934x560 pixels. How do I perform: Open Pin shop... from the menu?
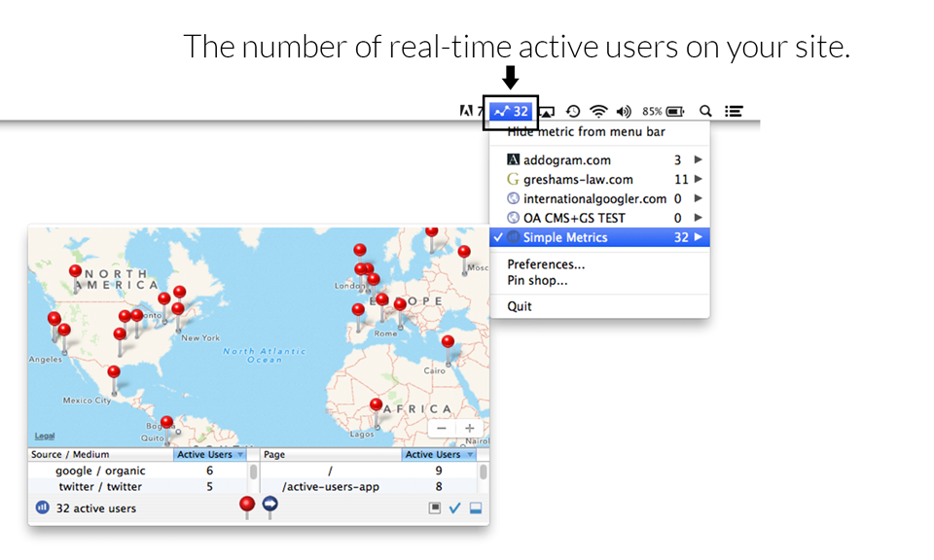[x=537, y=280]
